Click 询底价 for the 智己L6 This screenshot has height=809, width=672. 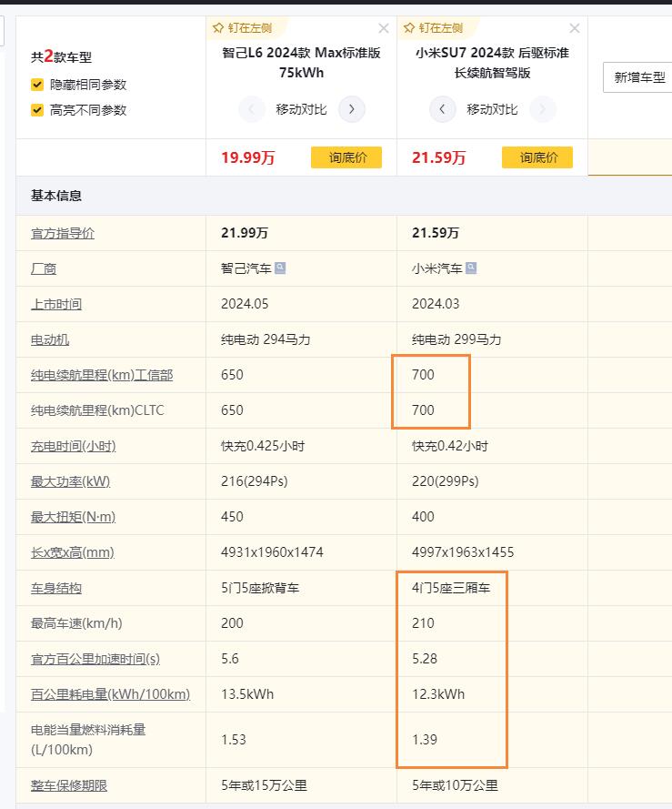click(346, 157)
